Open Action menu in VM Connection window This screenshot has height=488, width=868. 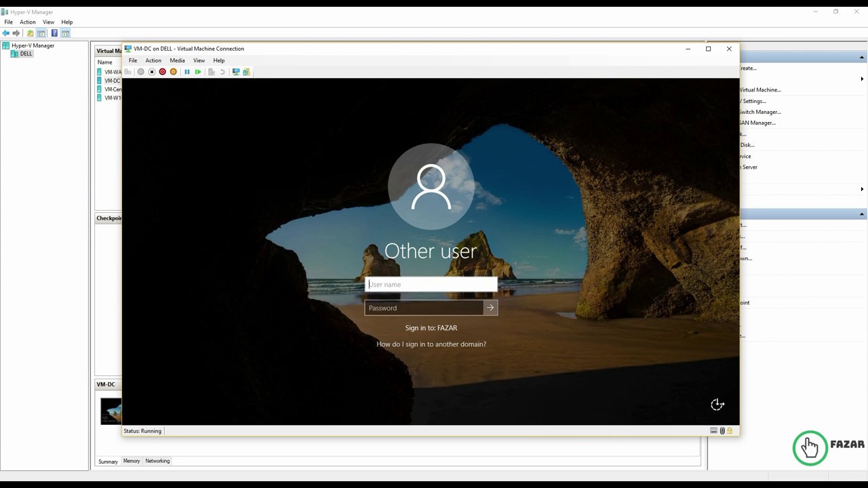(x=153, y=60)
